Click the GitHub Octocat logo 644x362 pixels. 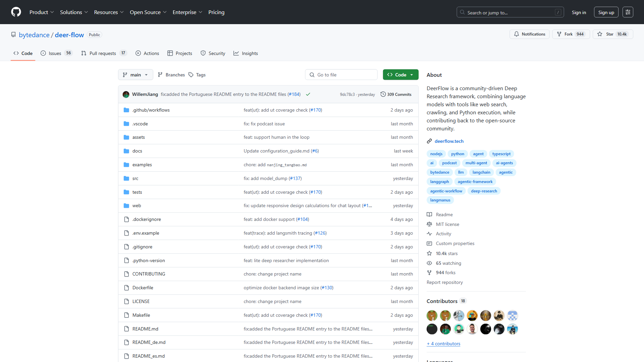click(16, 12)
